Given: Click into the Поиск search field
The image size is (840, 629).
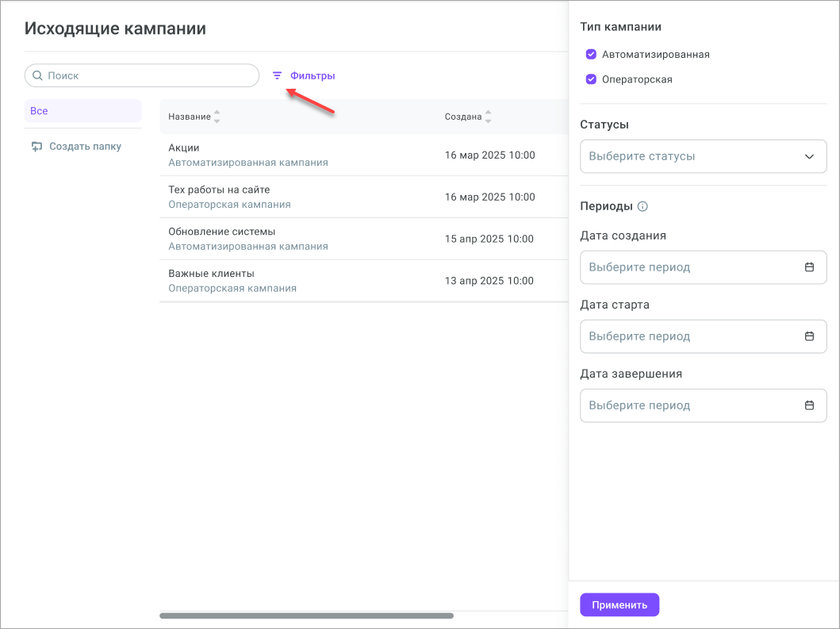Looking at the screenshot, I should (x=147, y=76).
